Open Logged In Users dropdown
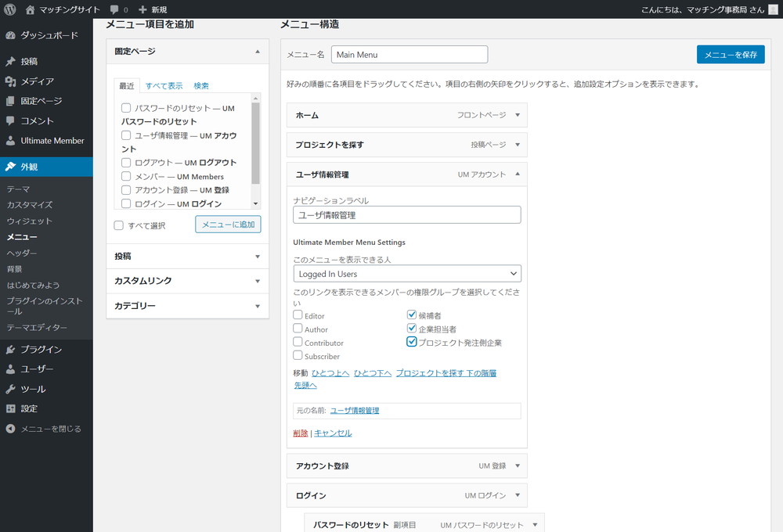 click(x=407, y=274)
